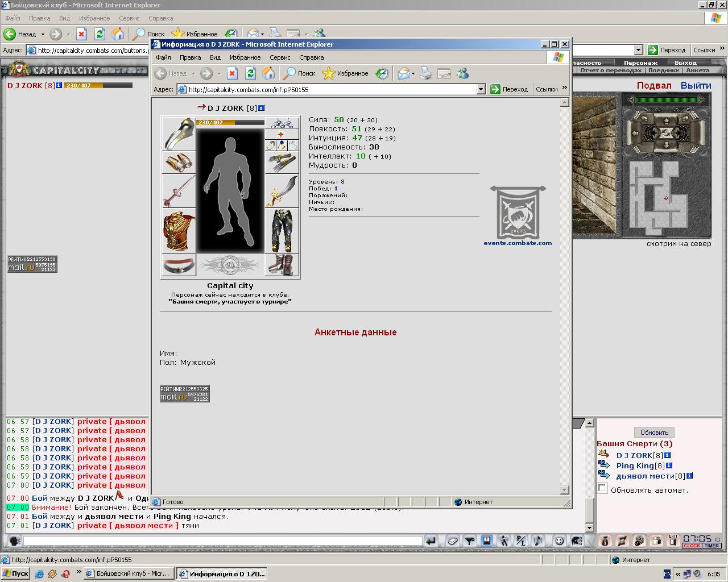This screenshot has width=728, height=582.
Task: Click the Обновить button in player list
Action: (654, 433)
